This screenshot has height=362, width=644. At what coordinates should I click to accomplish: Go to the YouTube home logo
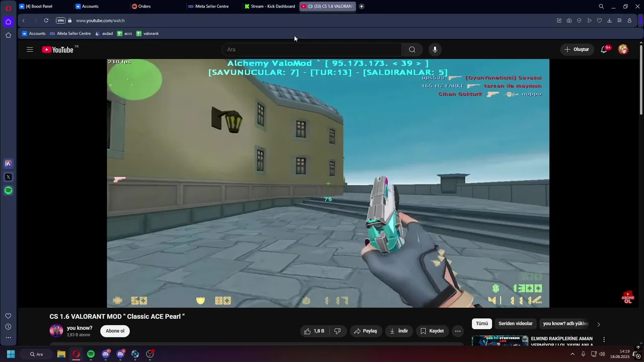[x=58, y=49]
